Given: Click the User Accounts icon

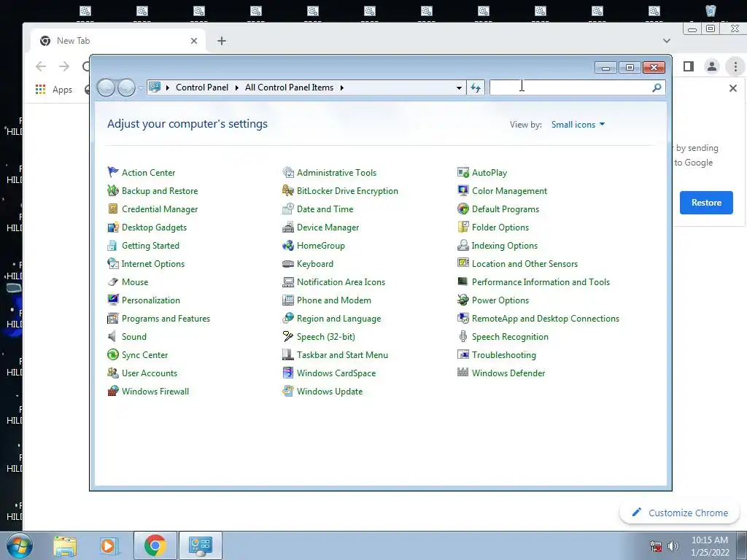Looking at the screenshot, I should tap(113, 373).
